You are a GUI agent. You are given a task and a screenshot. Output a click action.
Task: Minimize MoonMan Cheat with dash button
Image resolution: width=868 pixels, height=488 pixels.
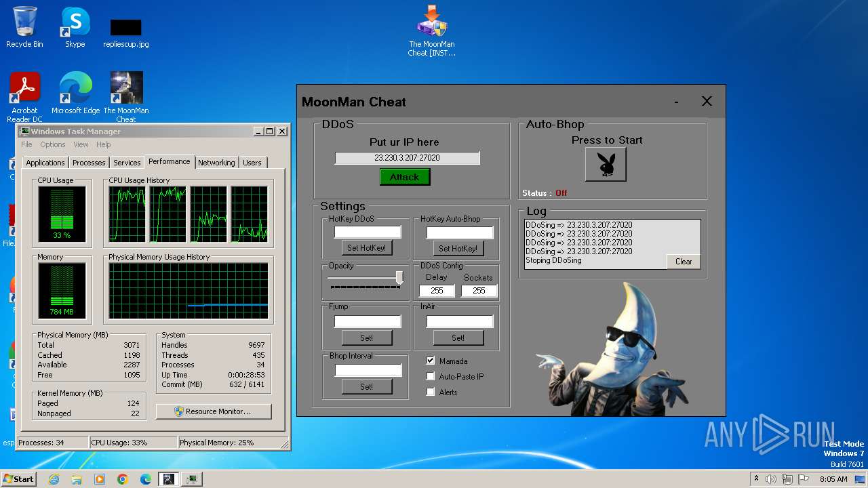click(x=676, y=102)
